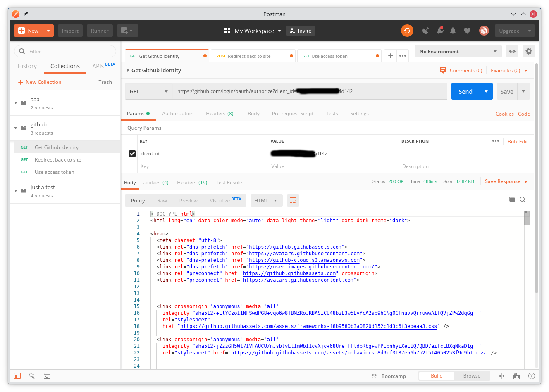Open the Authorization tab

(x=178, y=114)
